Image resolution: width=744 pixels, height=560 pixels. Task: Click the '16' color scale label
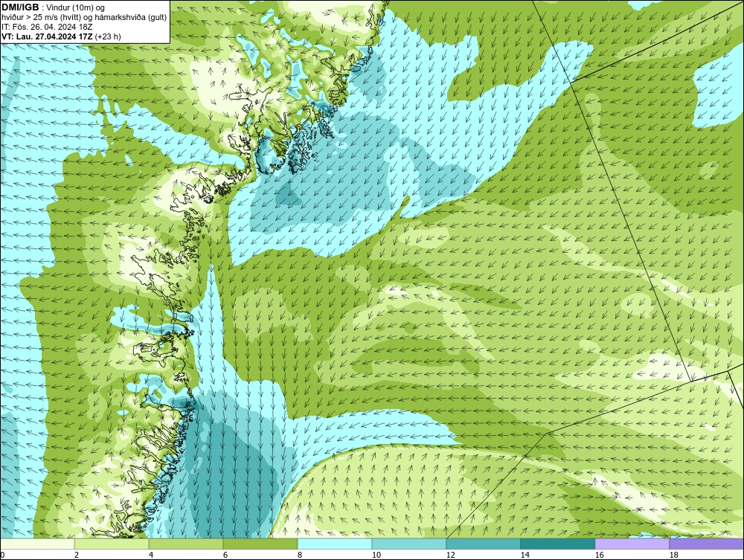coord(599,555)
